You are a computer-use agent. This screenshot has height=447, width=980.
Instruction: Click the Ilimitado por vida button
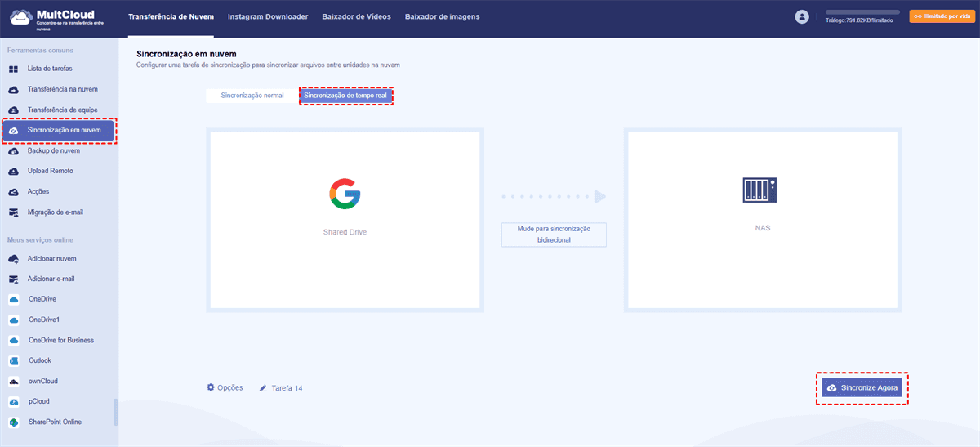[942, 16]
